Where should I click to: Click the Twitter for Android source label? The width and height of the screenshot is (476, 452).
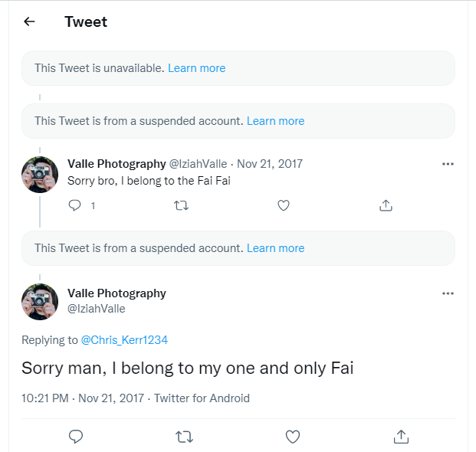[202, 398]
